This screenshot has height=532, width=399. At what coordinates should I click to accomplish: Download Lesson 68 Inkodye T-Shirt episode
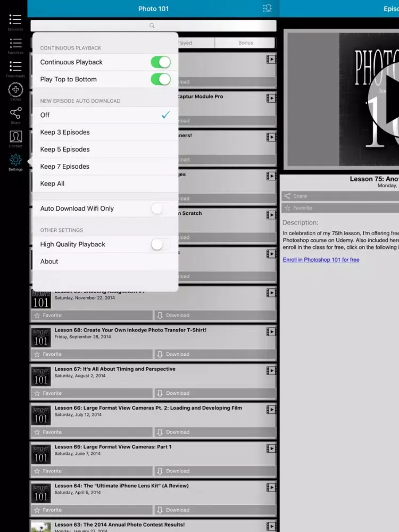pos(215,354)
